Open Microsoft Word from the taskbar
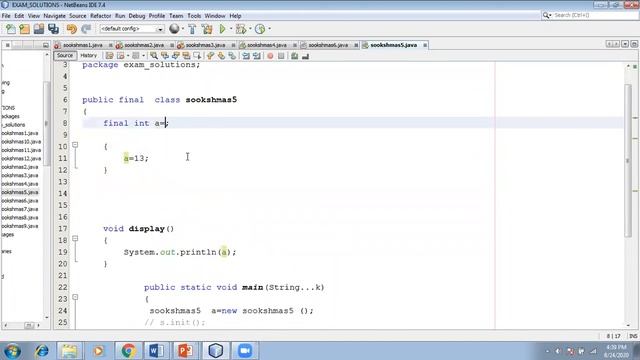 pos(157,351)
